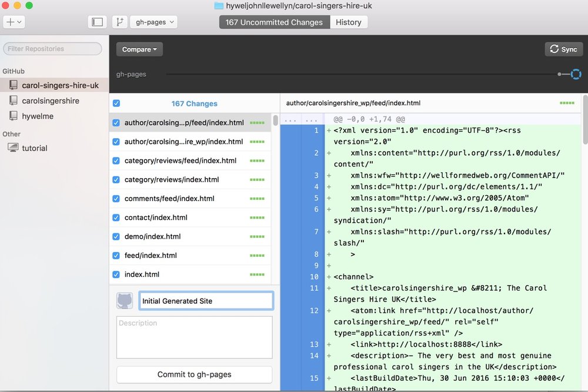The image size is (588, 392).
Task: Click the hywelme repository book icon
Action: pos(14,116)
